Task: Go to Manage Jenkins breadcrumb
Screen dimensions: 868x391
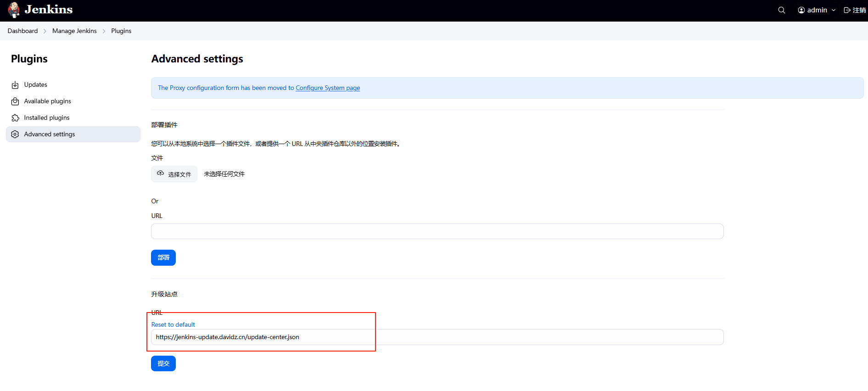Action: point(74,31)
